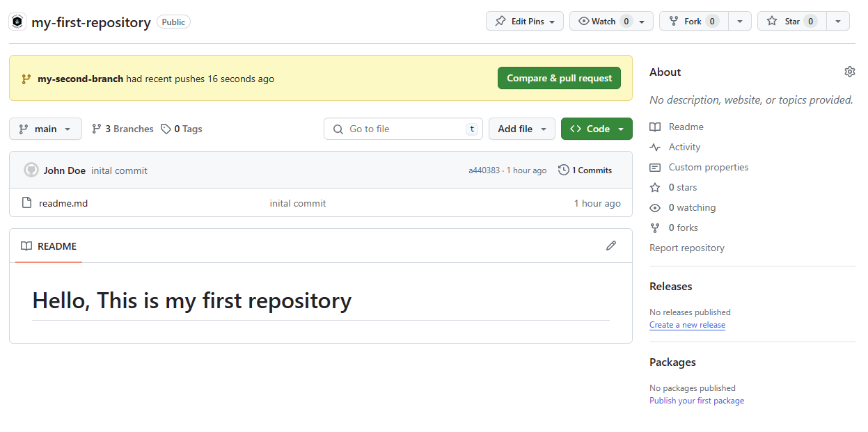Edit README with the pencil icon
868x432 pixels.
click(x=611, y=246)
